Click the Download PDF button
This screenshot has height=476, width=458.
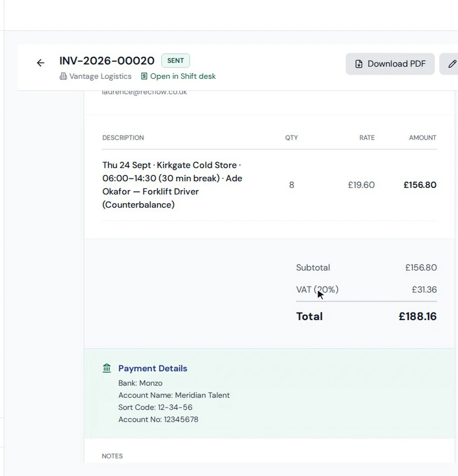390,64
